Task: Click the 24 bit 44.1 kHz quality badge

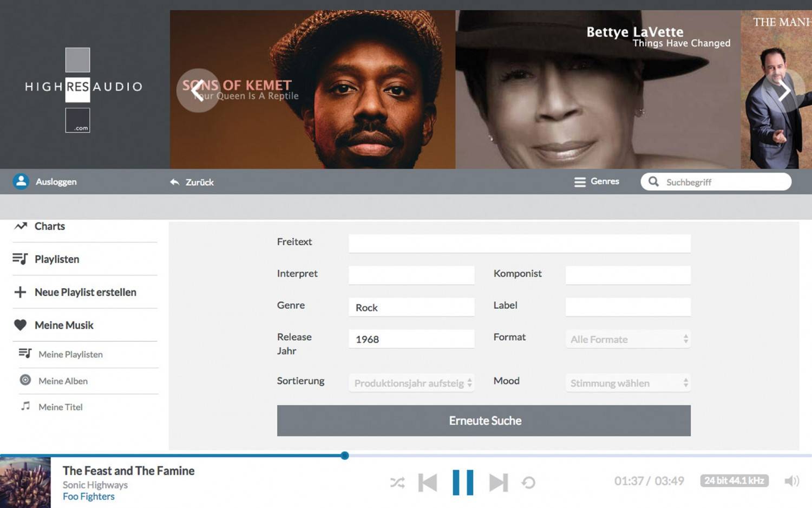Action: [x=734, y=481]
